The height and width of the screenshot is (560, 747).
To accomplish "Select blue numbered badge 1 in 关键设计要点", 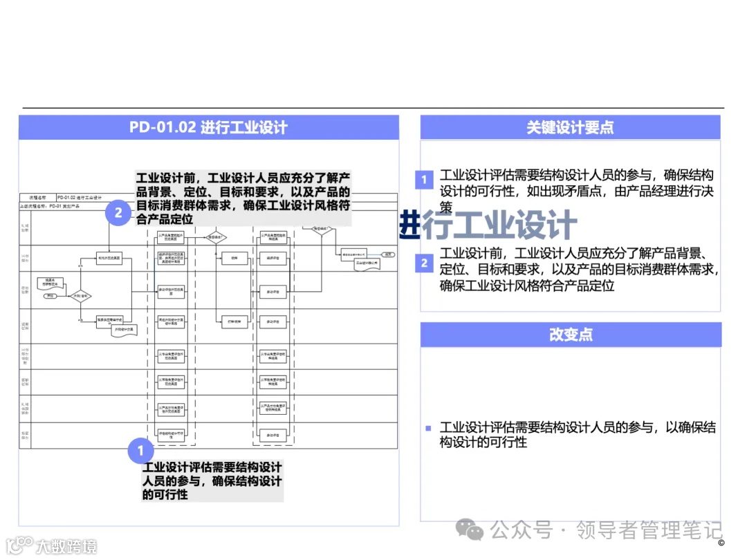I will click(x=424, y=180).
